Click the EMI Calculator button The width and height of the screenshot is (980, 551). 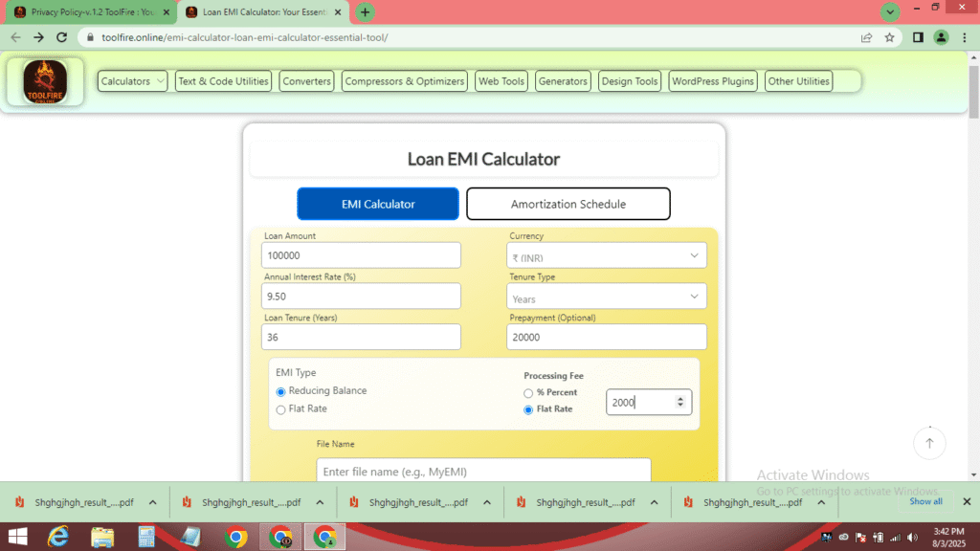378,204
